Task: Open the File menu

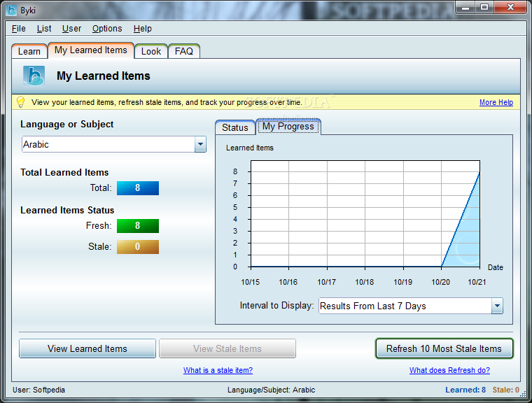Action: (x=19, y=29)
